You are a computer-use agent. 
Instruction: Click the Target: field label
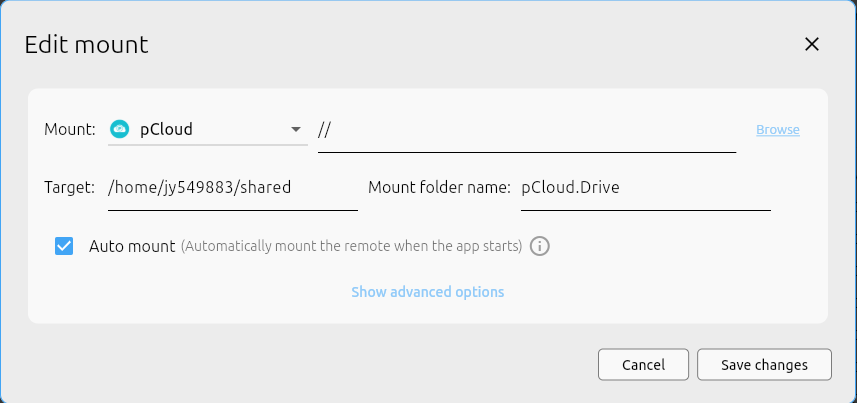coord(69,187)
